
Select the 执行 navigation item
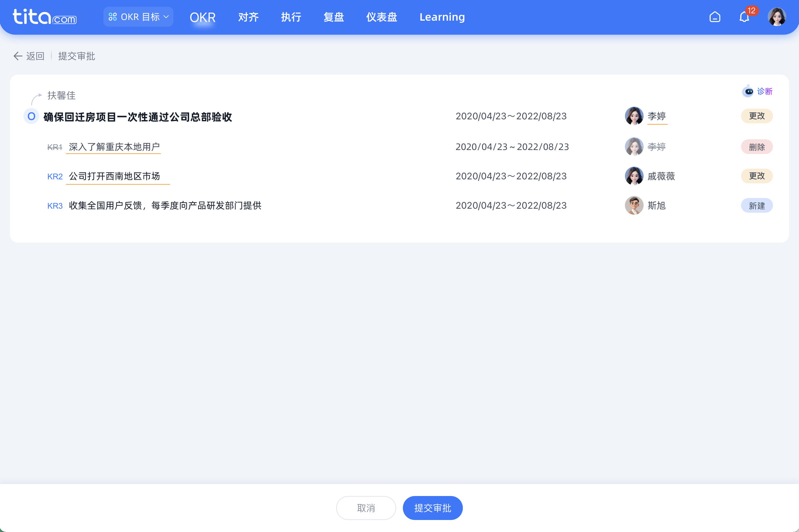290,17
